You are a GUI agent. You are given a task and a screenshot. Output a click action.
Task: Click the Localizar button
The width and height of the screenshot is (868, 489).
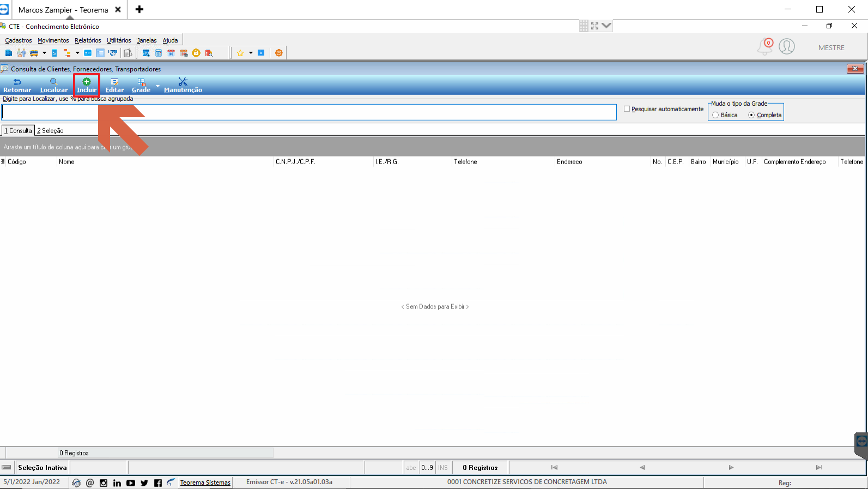(x=54, y=86)
